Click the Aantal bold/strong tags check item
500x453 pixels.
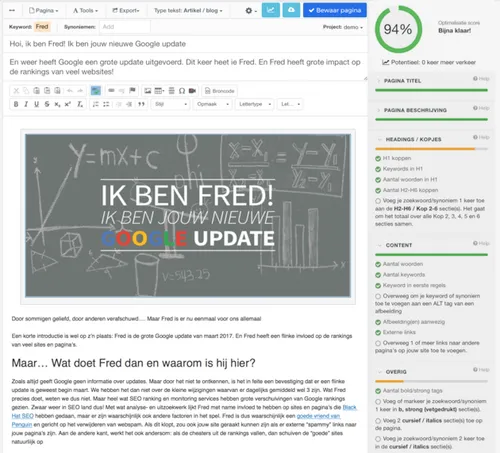(x=409, y=391)
